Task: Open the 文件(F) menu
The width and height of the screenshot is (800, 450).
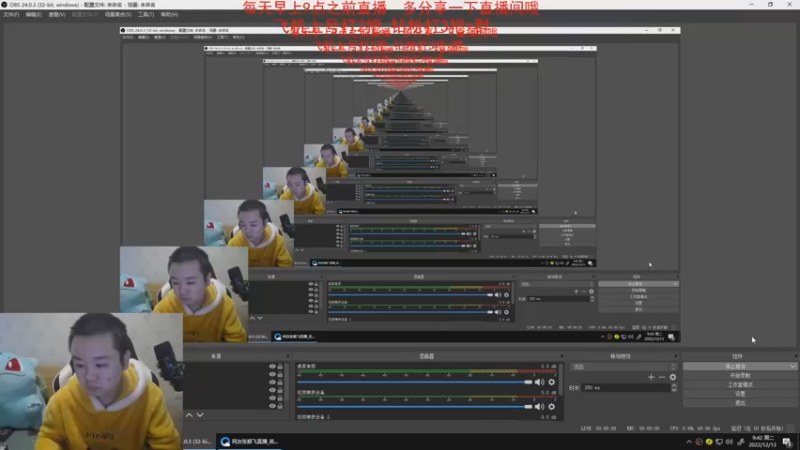Action: pyautogui.click(x=11, y=15)
